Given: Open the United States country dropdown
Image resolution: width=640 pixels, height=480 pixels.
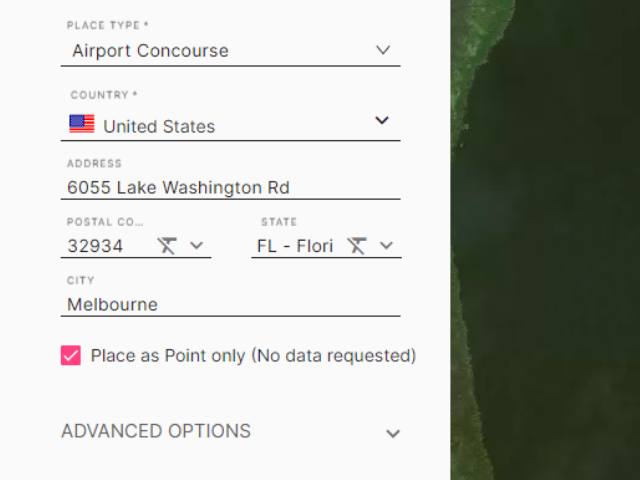Looking at the screenshot, I should point(231,125).
